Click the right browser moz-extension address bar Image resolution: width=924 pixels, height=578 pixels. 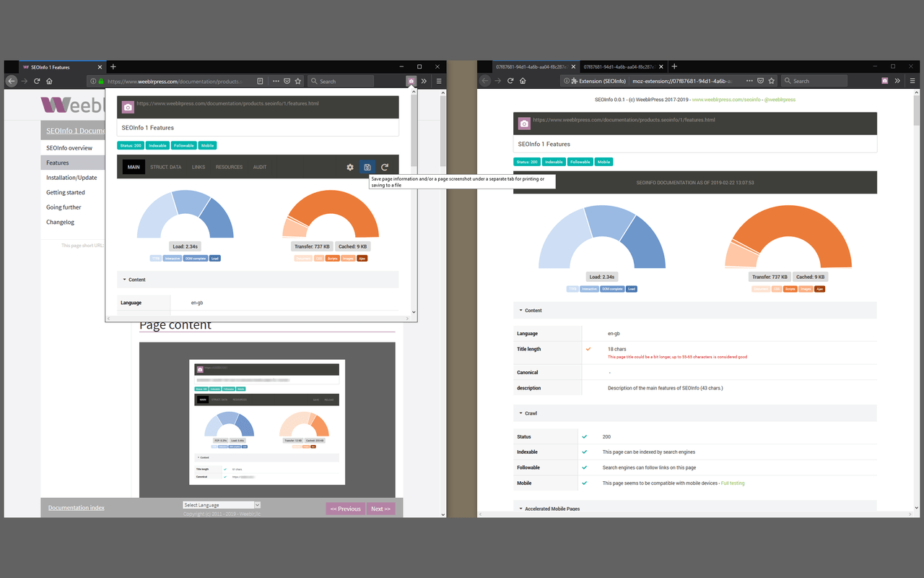point(682,81)
